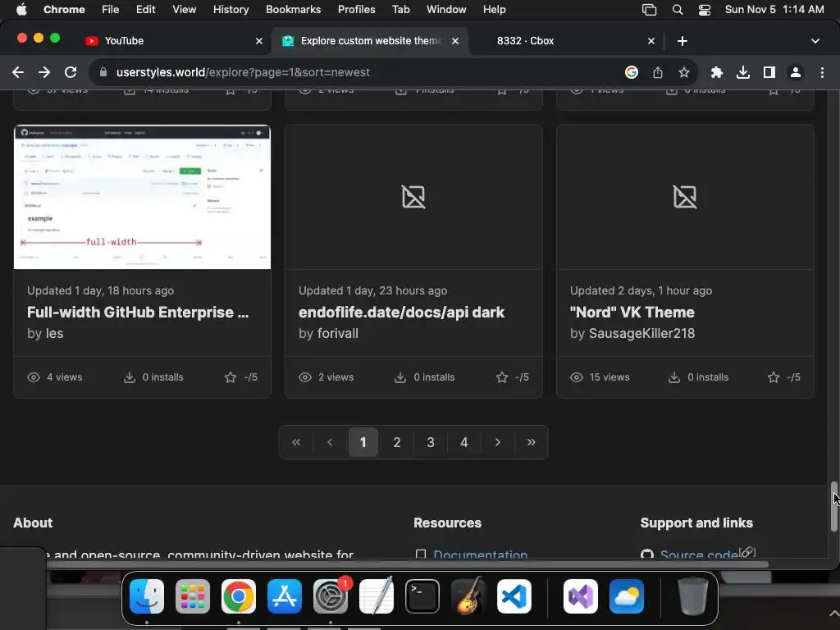
Task: Click rating star on endoflife.date card
Action: point(502,377)
